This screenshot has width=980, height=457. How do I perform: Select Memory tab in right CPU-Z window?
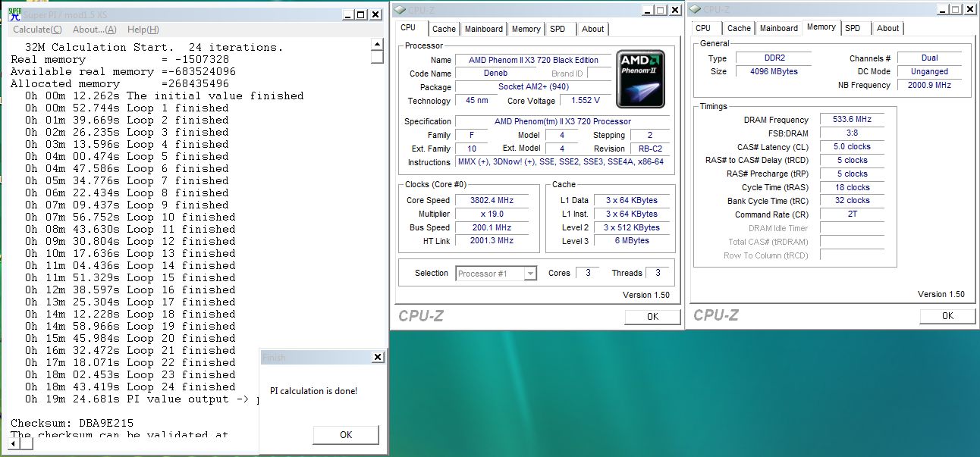tap(821, 27)
